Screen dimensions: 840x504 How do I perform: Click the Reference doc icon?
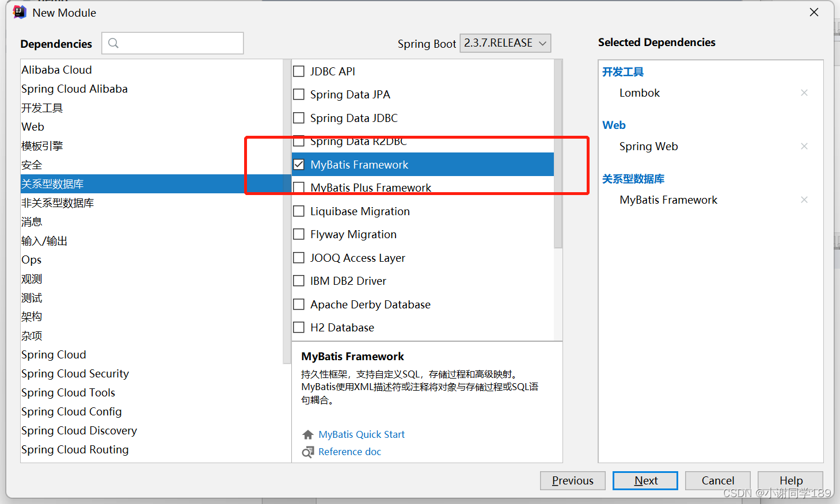pyautogui.click(x=308, y=452)
